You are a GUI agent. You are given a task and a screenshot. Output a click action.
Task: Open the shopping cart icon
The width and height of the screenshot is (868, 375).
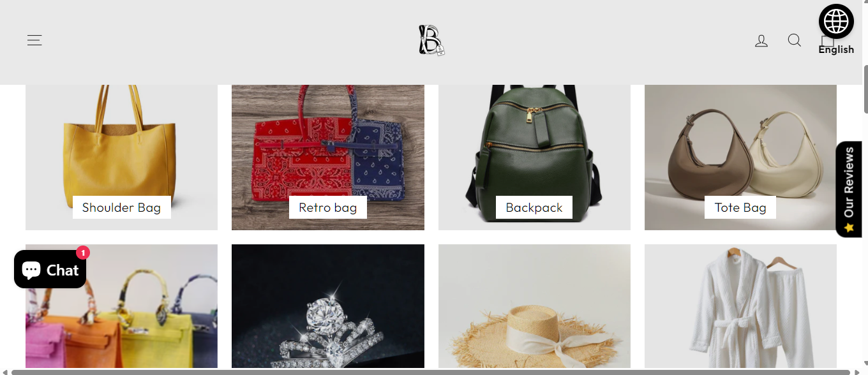coord(827,40)
